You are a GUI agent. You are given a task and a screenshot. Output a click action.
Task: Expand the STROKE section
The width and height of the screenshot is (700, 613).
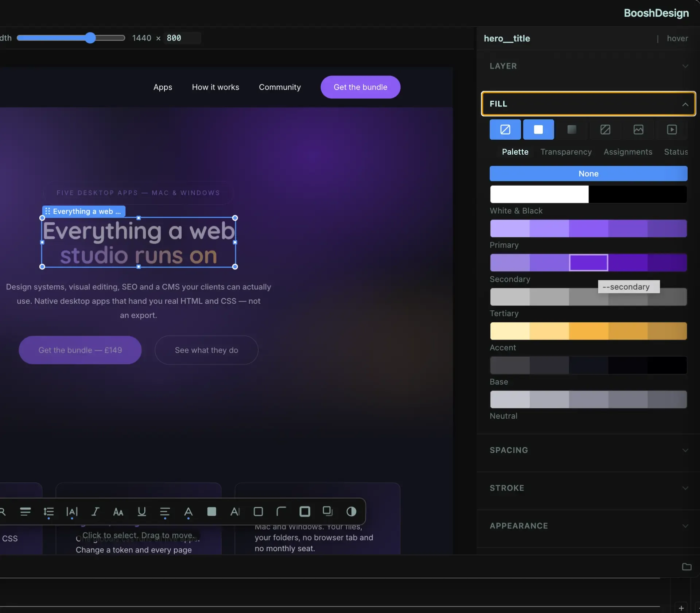pyautogui.click(x=588, y=488)
